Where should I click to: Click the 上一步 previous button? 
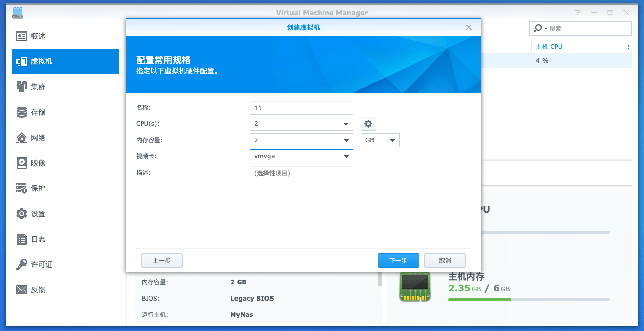click(x=161, y=260)
